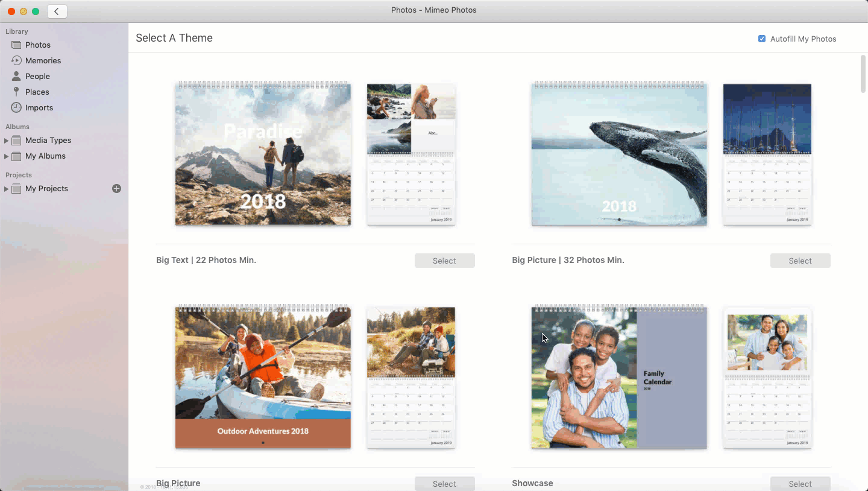Expand the My Albums disclosure triangle
Screen dimensions: 868x491
[7, 156]
